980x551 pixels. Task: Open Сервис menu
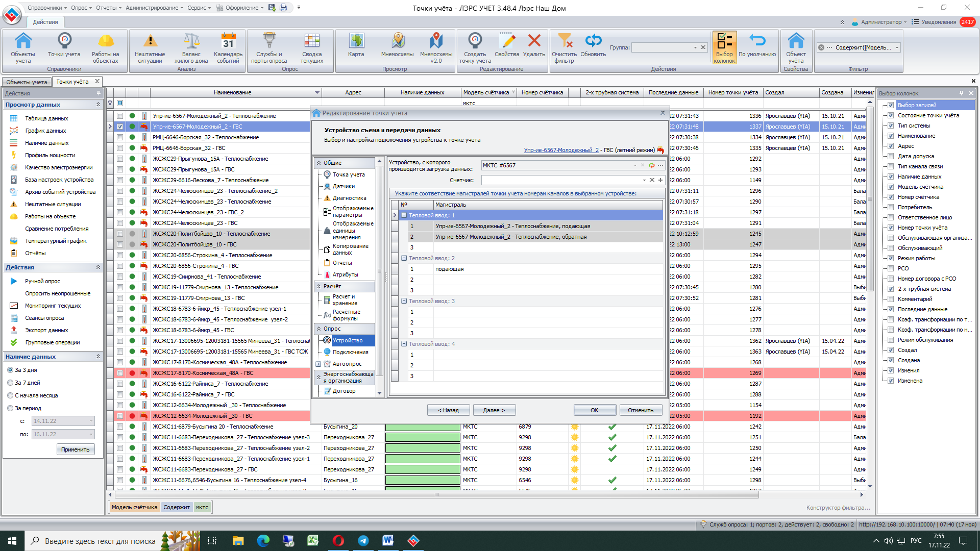pyautogui.click(x=199, y=8)
